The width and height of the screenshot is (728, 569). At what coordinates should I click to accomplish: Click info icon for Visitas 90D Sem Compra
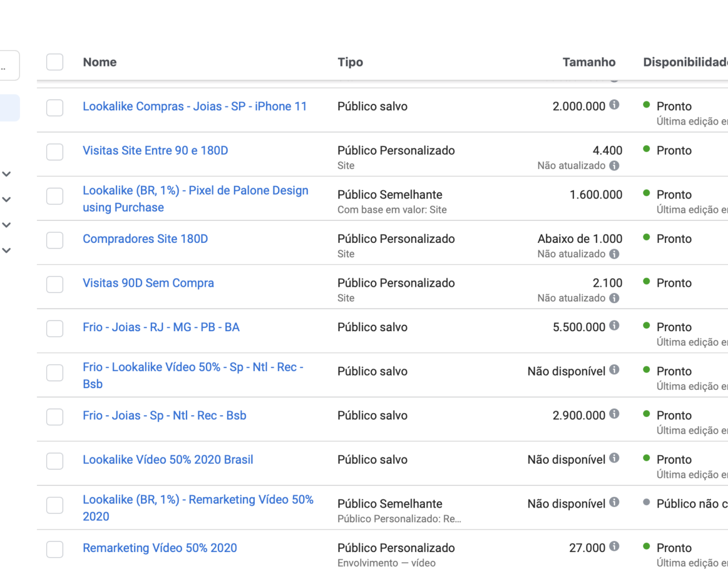(614, 298)
